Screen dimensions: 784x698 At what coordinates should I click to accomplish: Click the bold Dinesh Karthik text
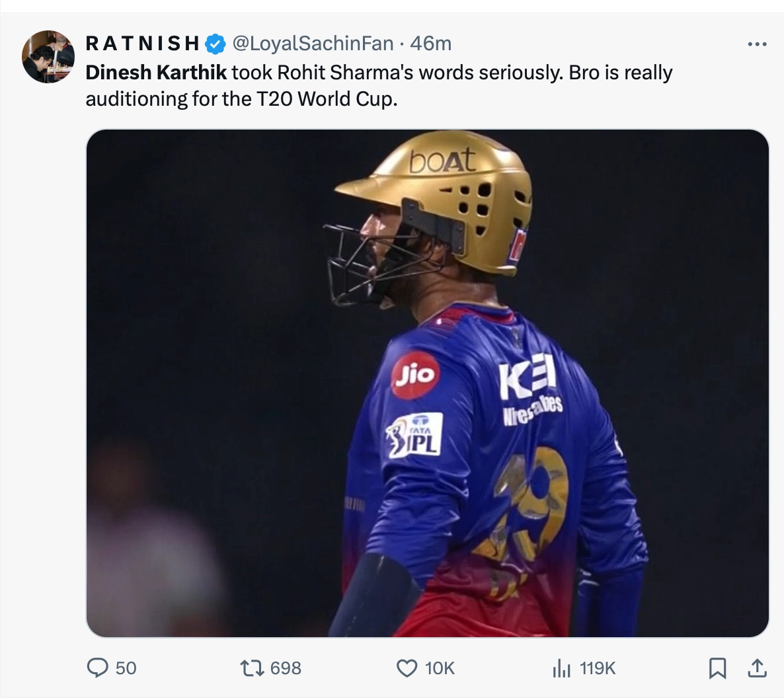pos(156,72)
